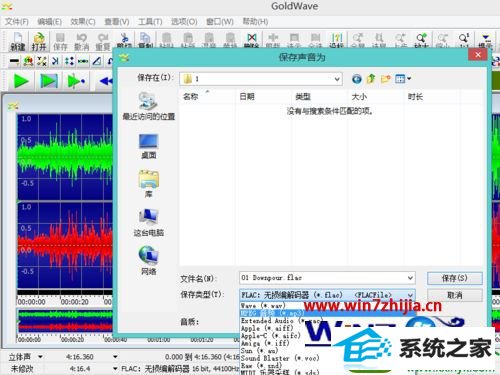Click the boxed green play selection button
The width and height of the screenshot is (500, 375).
click(x=49, y=81)
